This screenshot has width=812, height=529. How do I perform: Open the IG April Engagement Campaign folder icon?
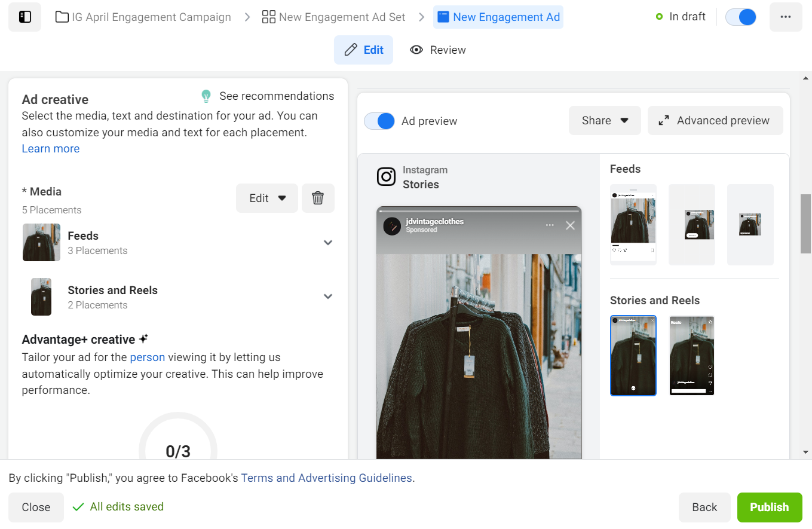click(62, 17)
